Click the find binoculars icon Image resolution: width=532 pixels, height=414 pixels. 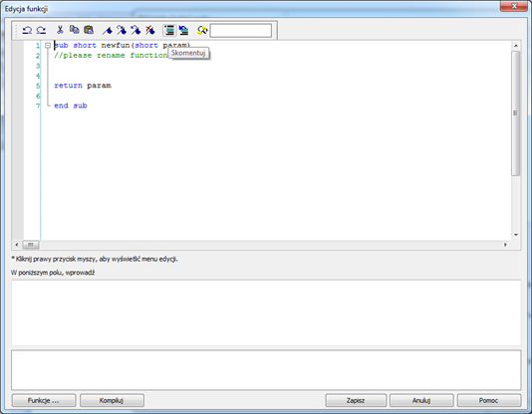(x=202, y=31)
